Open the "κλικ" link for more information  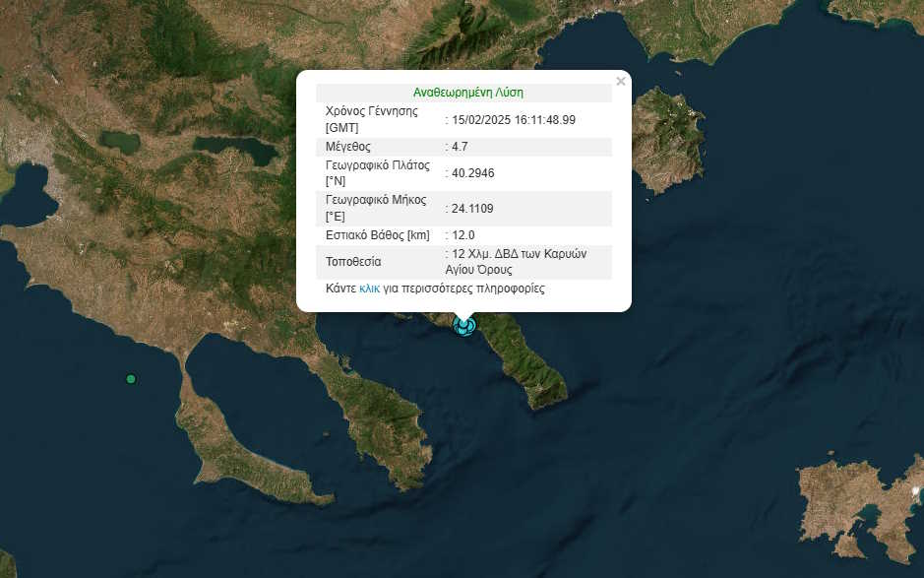pyautogui.click(x=369, y=289)
